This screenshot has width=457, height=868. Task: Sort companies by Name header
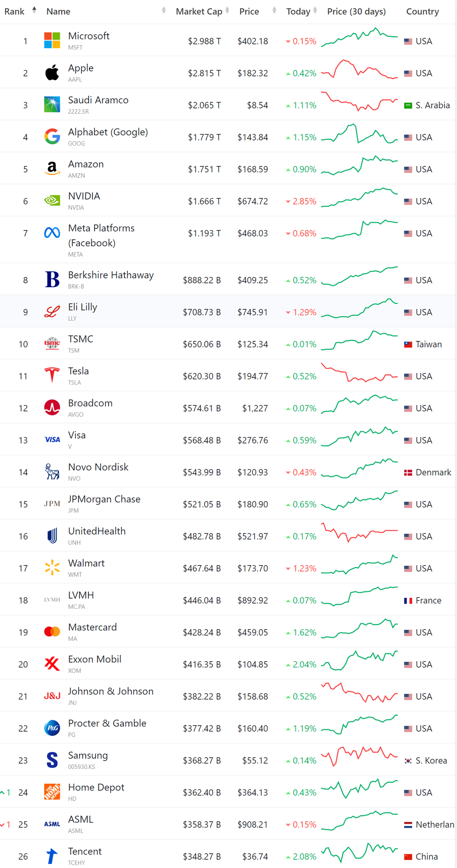click(x=58, y=12)
